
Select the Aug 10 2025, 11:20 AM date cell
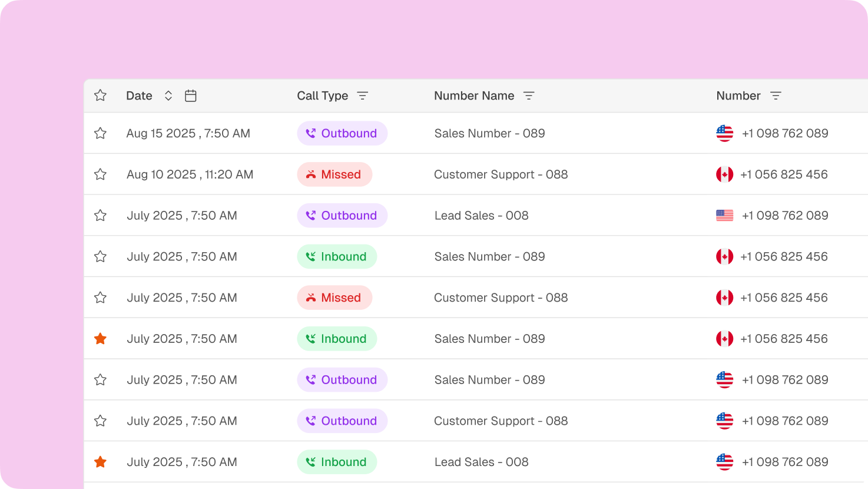pyautogui.click(x=190, y=174)
